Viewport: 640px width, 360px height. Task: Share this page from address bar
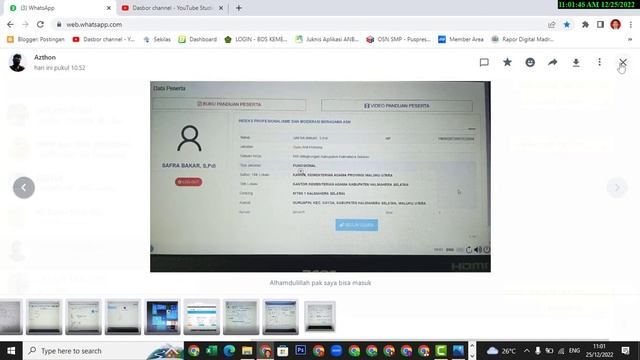(x=551, y=24)
